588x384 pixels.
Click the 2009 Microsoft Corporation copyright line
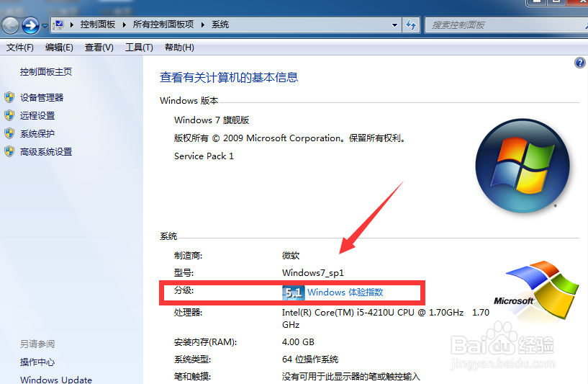point(290,138)
